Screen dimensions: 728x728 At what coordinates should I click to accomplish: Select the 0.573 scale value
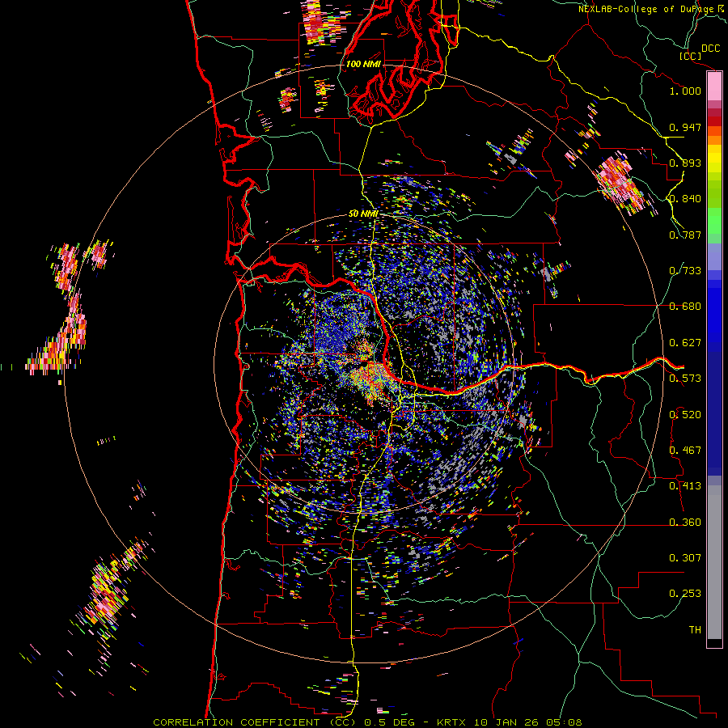[x=685, y=379]
